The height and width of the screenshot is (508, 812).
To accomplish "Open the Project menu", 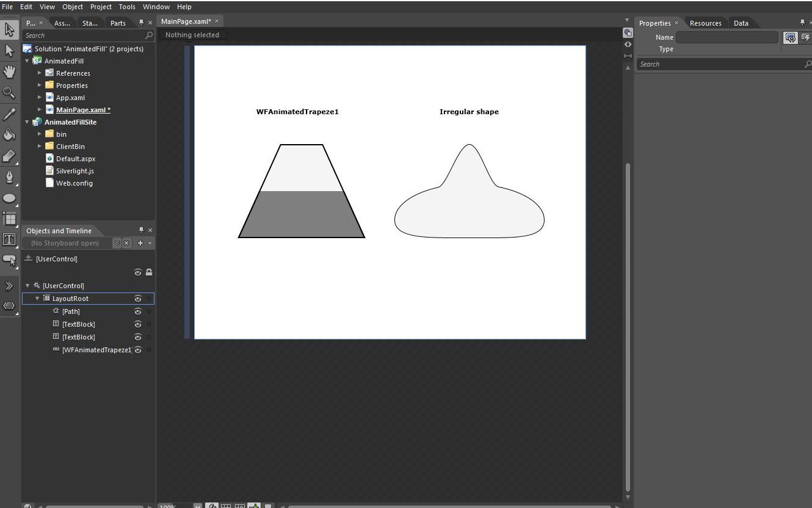I will coord(101,7).
